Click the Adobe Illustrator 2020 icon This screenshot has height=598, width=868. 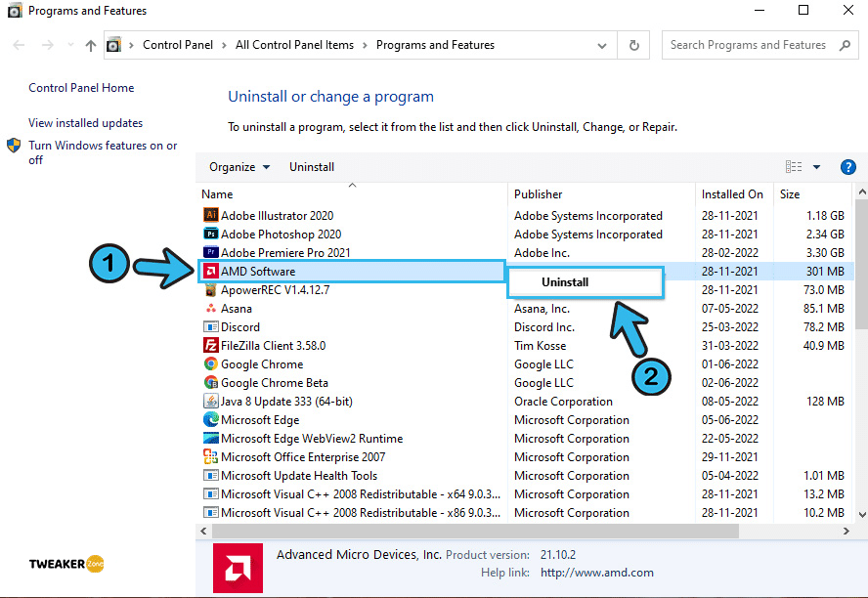211,215
